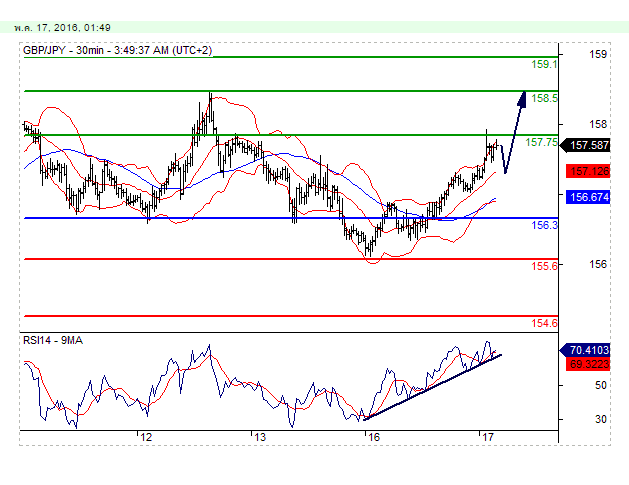Select the chart title 'GBP/JPY - 30min - 3:49:37 AM (UTC+2)'
The height and width of the screenshot is (485, 629).
click(118, 51)
